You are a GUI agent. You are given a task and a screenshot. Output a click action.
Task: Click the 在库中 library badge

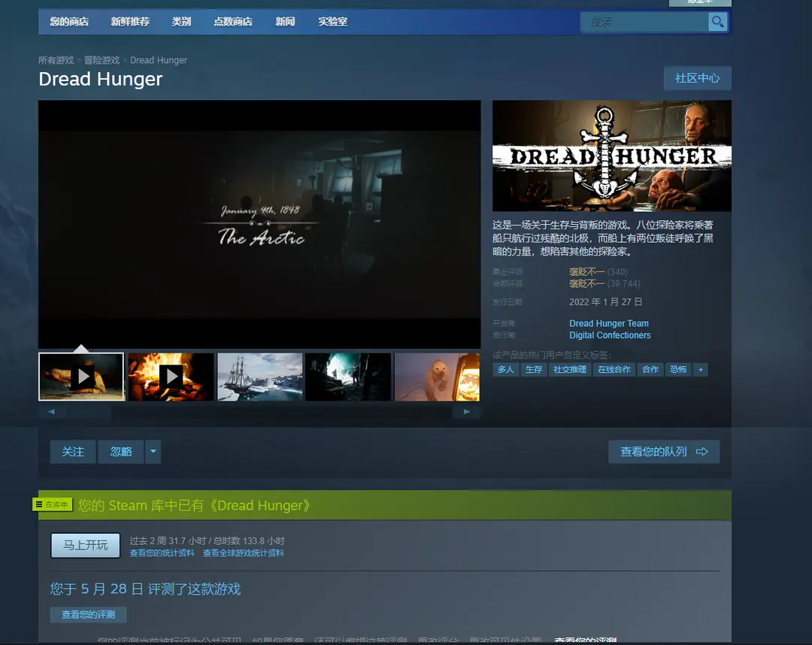pyautogui.click(x=53, y=504)
